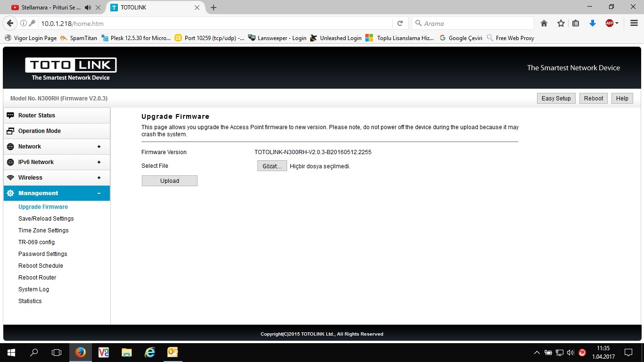
Task: Open Save/Reload Settings page
Action: pos(46,219)
